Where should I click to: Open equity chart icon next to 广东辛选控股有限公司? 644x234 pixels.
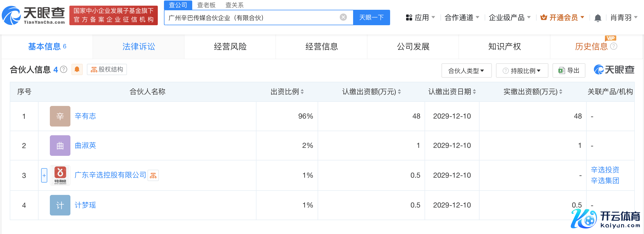pos(153,176)
